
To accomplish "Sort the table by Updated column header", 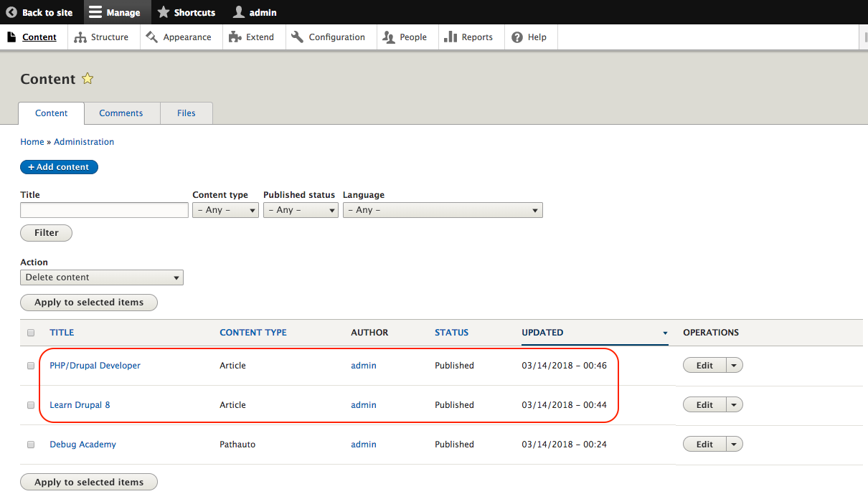I will coord(542,333).
